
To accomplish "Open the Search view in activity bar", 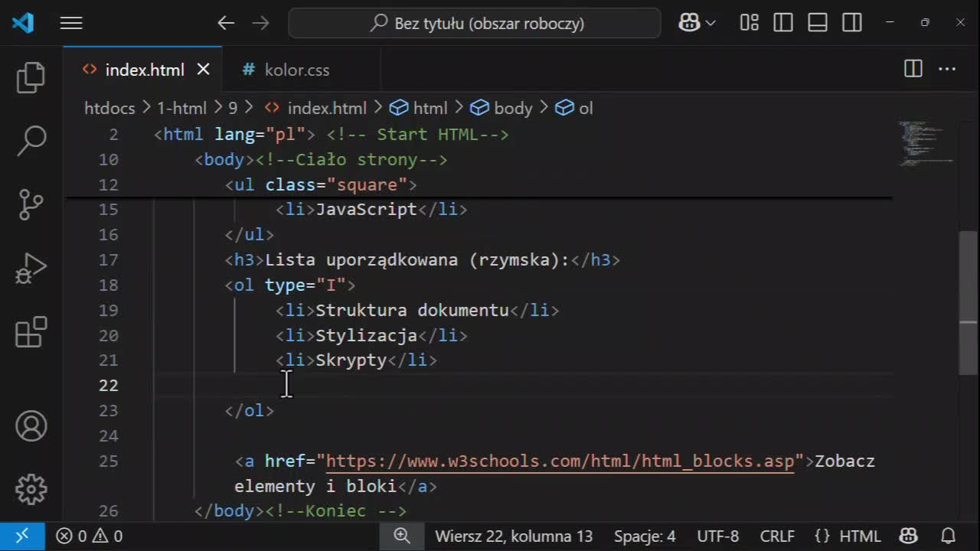I will tap(31, 141).
